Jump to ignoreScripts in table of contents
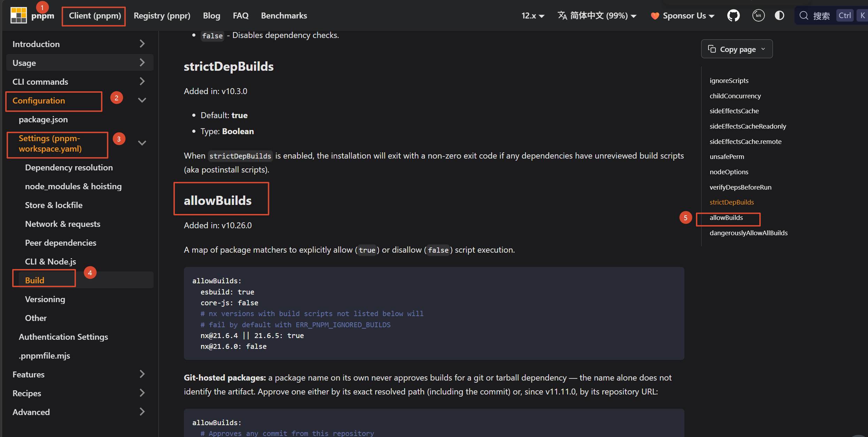 click(x=729, y=80)
